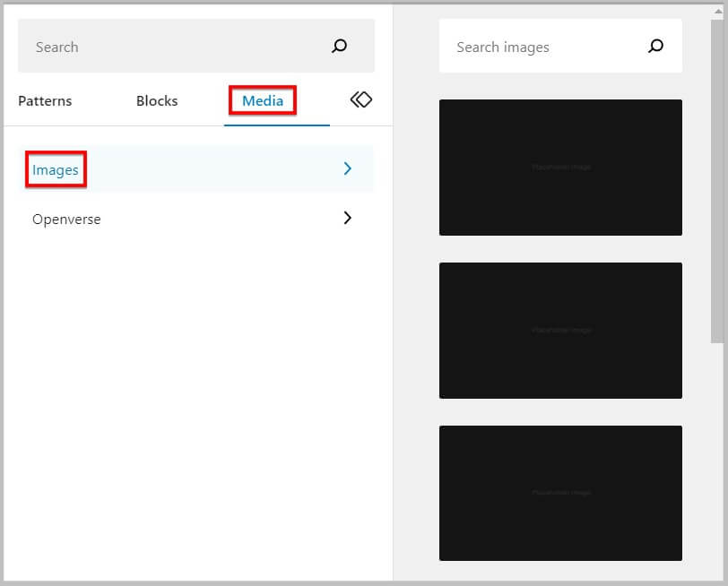Focus the Search images input field
Viewport: 728px width, 586px height.
point(538,47)
